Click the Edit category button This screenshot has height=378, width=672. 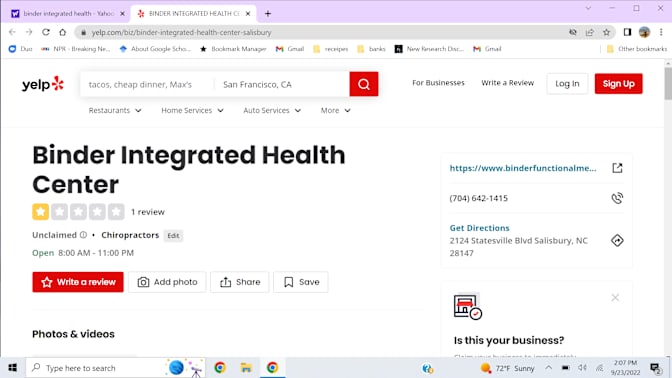point(173,236)
